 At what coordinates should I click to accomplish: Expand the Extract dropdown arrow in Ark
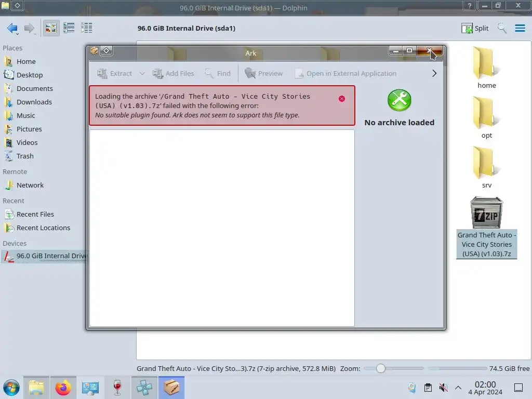click(142, 73)
